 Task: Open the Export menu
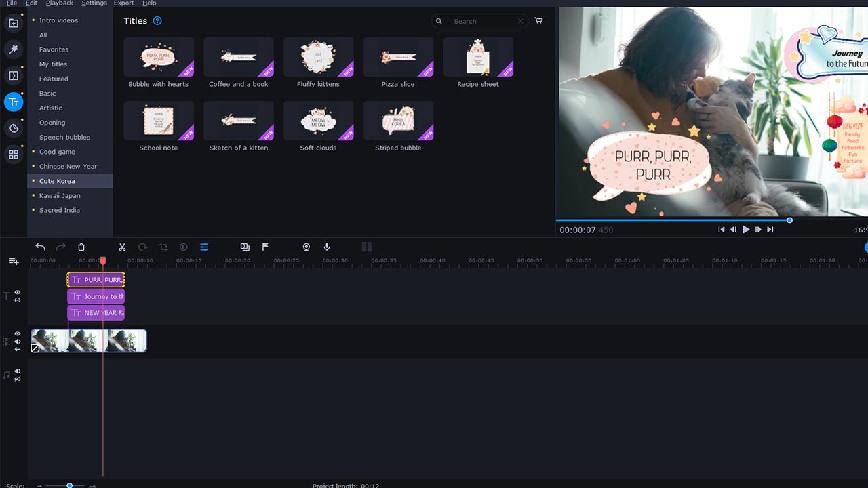point(123,3)
